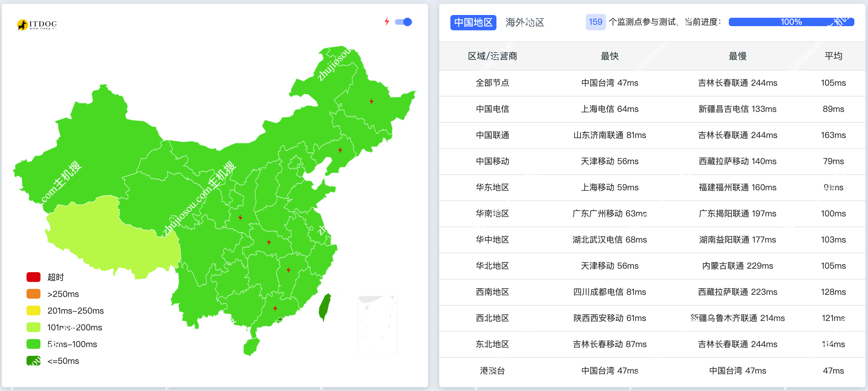This screenshot has height=391, width=868.
Task: Toggle the blue lightning map switch
Action: point(404,22)
